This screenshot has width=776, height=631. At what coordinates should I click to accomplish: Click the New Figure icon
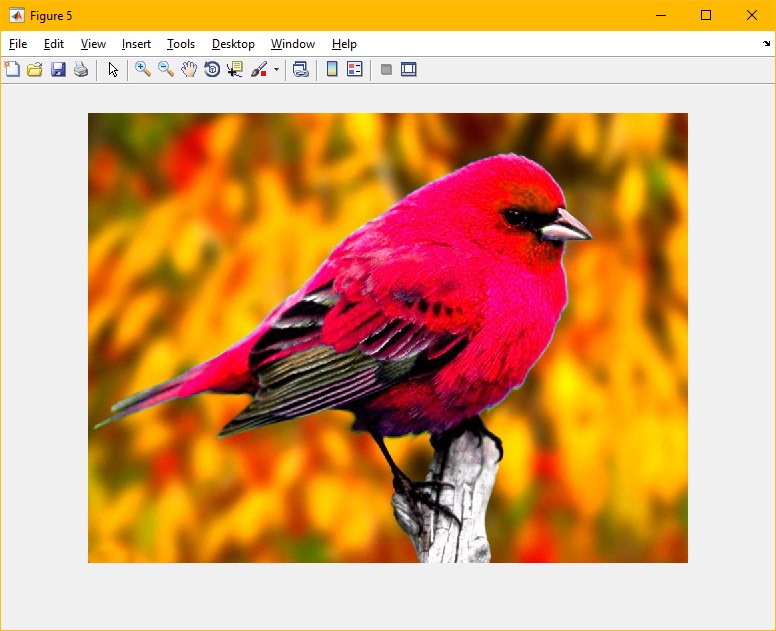click(x=12, y=69)
